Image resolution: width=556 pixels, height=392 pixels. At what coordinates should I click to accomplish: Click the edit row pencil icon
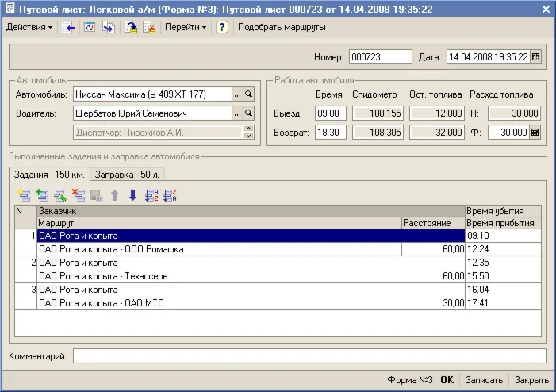coord(59,195)
